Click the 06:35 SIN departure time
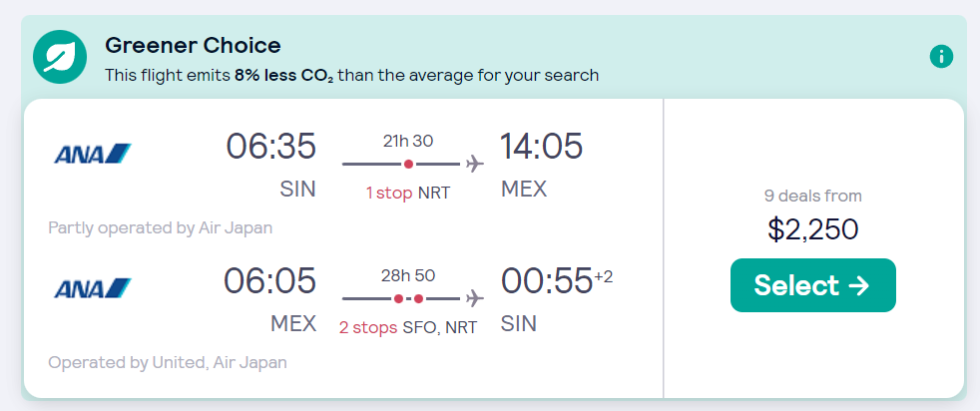 pyautogui.click(x=270, y=147)
